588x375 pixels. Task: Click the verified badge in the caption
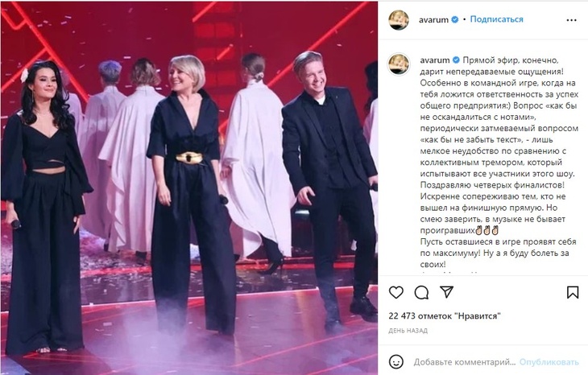pyautogui.click(x=456, y=60)
